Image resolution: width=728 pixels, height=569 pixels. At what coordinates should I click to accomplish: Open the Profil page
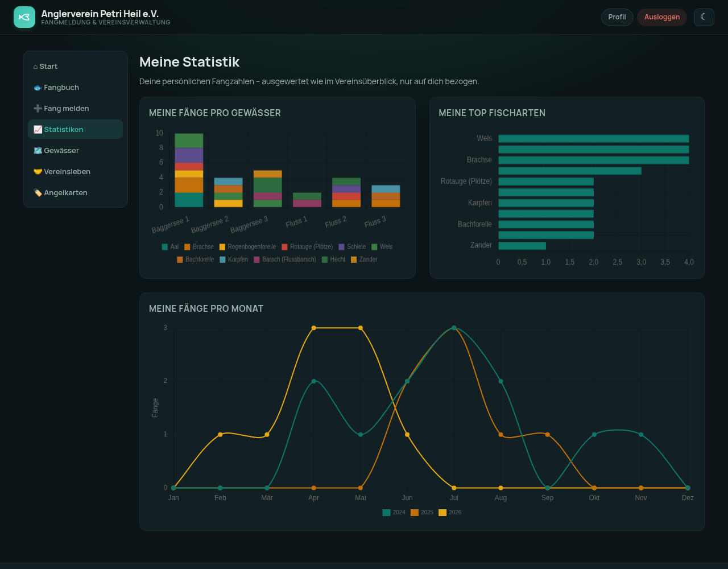tap(617, 17)
